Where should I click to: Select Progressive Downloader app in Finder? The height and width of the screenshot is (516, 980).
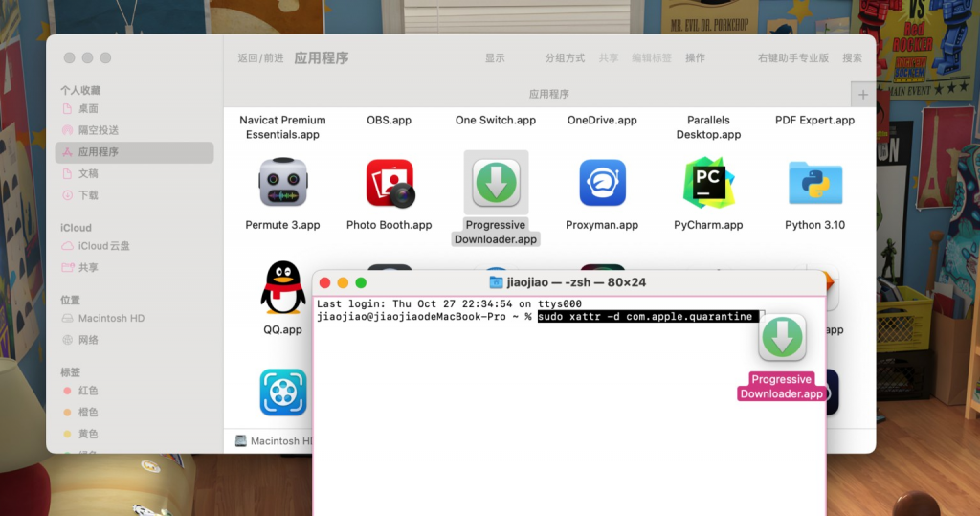(496, 183)
